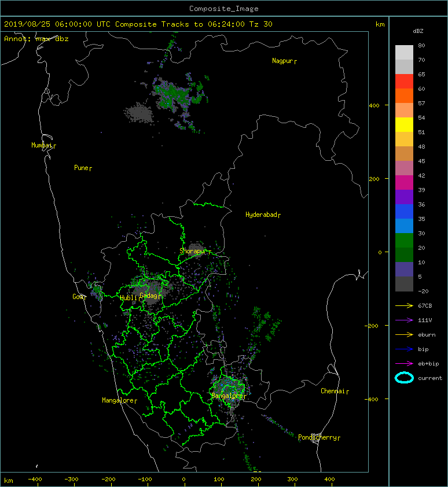
Task: Click the Bangalore city label
Action: tap(227, 396)
